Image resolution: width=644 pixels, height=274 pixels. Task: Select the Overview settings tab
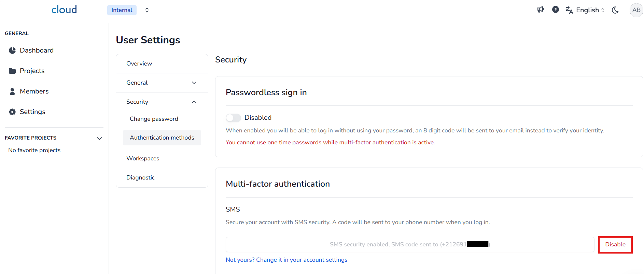tap(139, 63)
